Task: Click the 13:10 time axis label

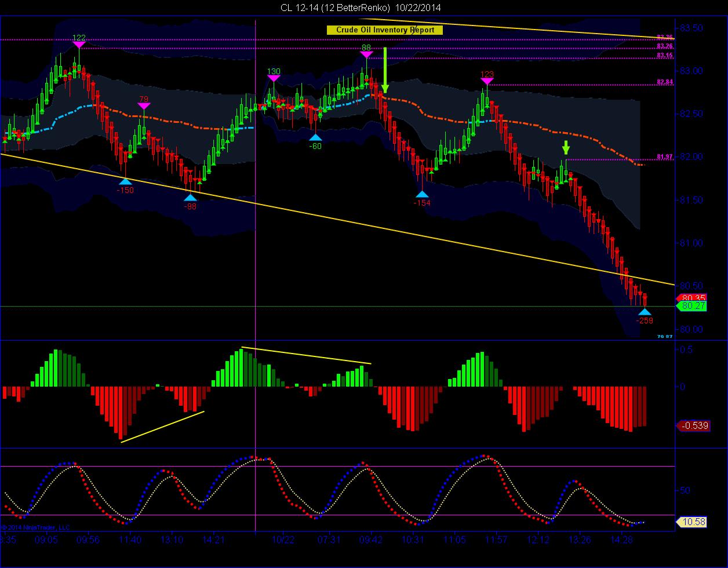Action: [x=172, y=540]
